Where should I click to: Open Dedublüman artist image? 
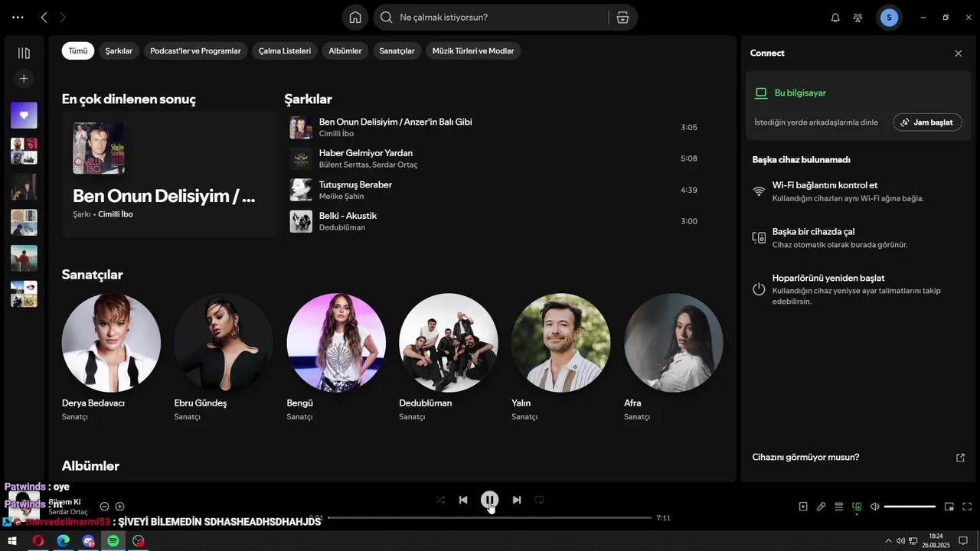coord(449,343)
